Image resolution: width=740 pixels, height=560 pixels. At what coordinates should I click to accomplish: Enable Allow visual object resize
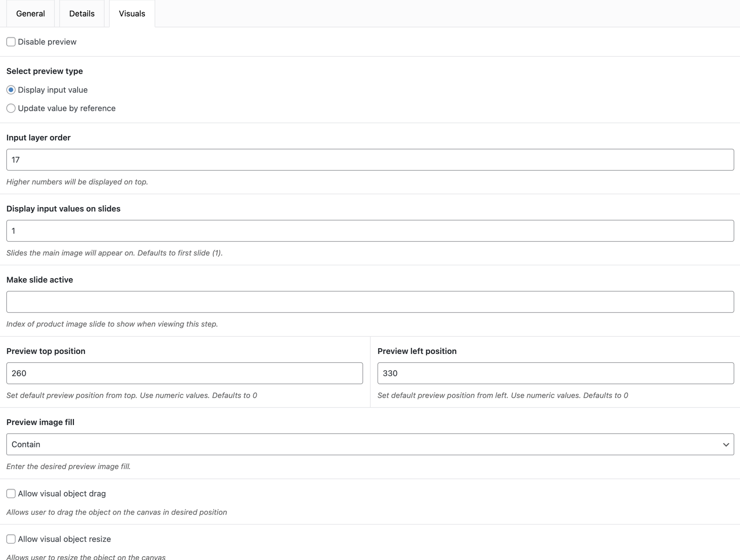[11, 539]
